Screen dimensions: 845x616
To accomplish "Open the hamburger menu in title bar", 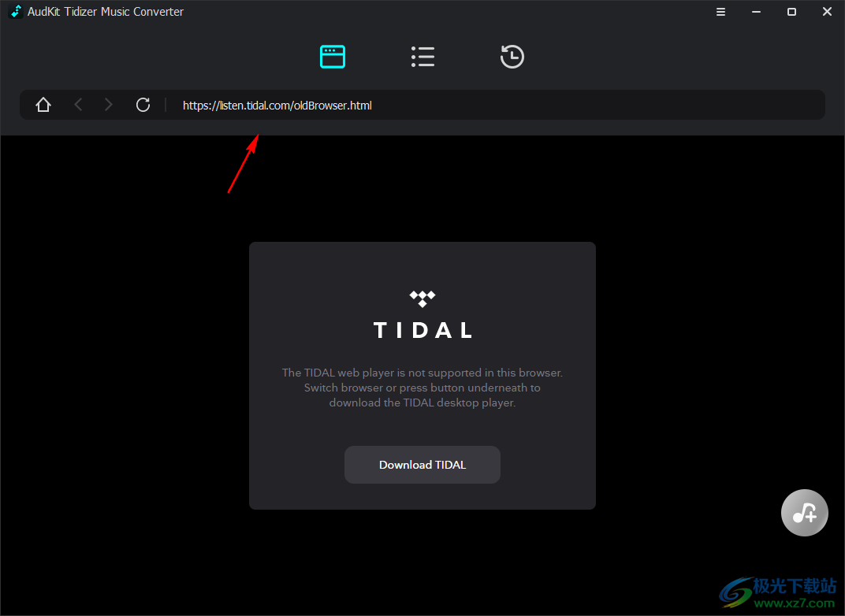I will [x=720, y=12].
